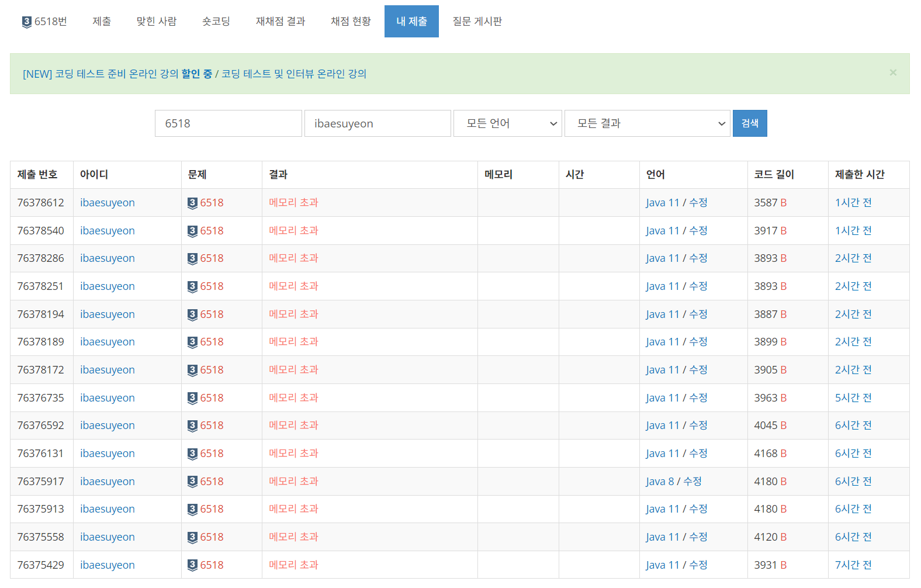Click 메모리 초과 result in row 76378612
Screen dimensions: 921x588
[293, 202]
